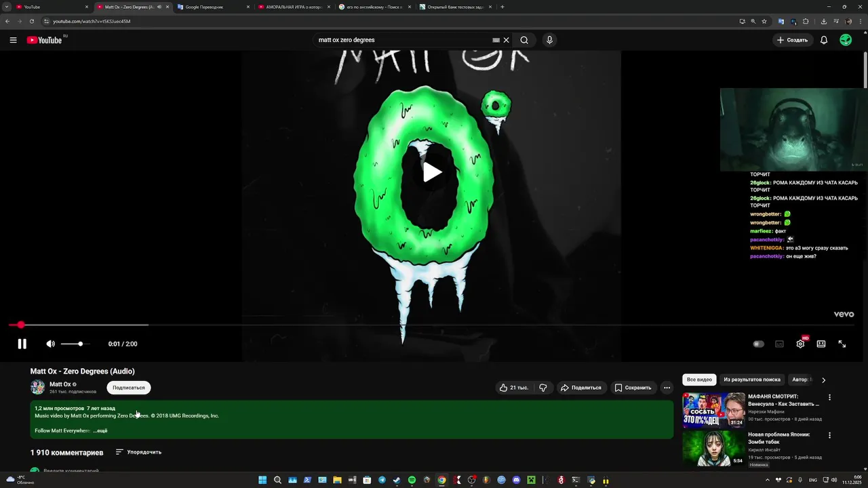Screen dimensions: 868x488
Task: Open the account avatar menu
Action: [846, 40]
